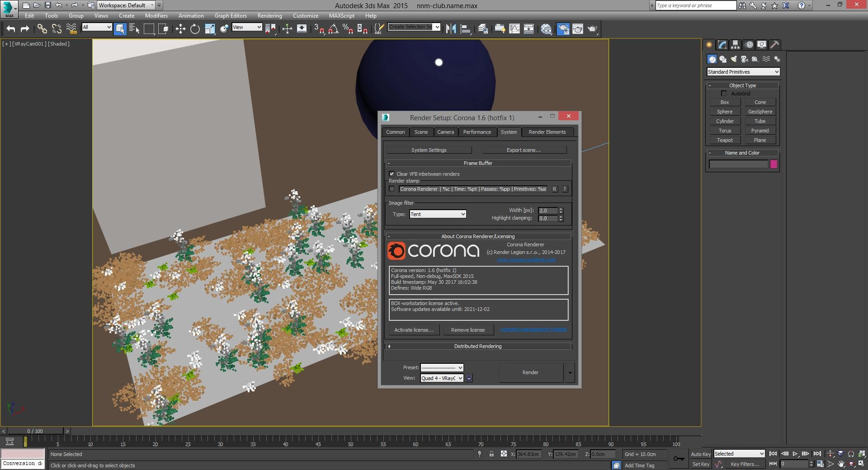Image resolution: width=868 pixels, height=470 pixels.
Task: Open the Rendering menu
Action: click(269, 16)
